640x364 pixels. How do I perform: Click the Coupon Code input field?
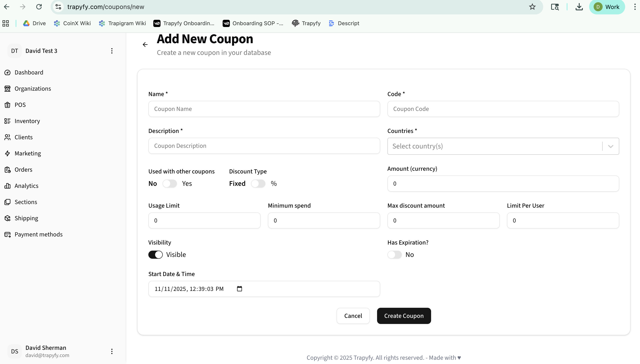(503, 109)
